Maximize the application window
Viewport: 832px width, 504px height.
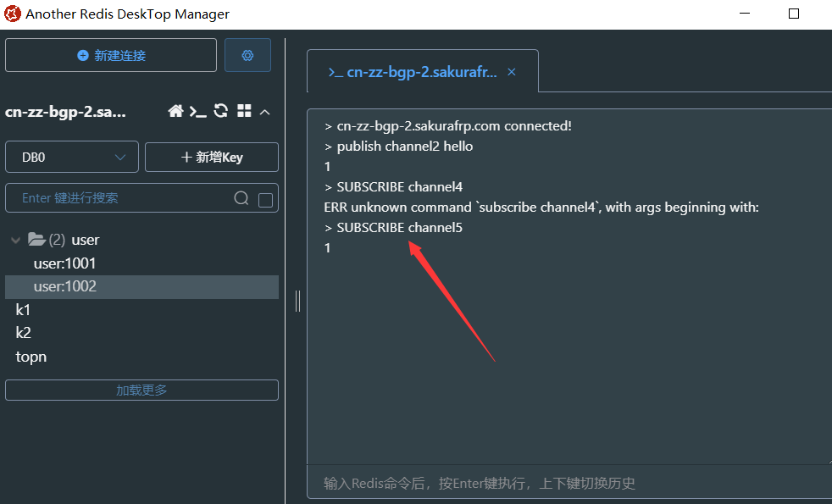click(794, 14)
